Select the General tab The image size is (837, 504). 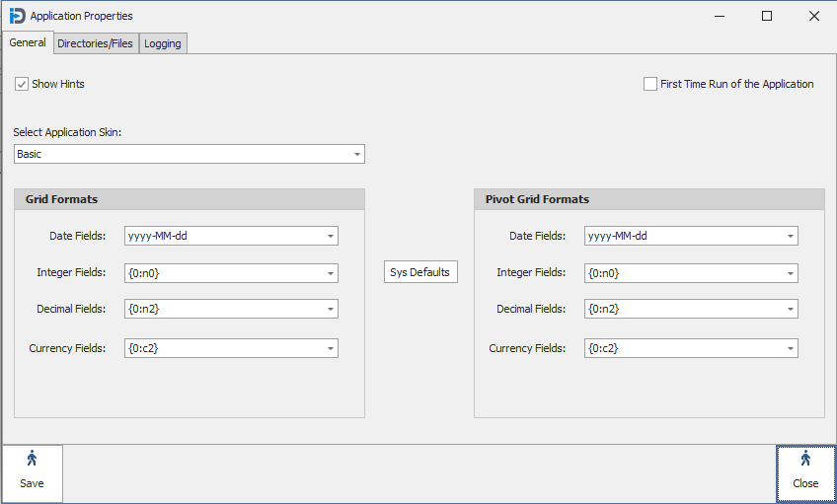(x=28, y=42)
